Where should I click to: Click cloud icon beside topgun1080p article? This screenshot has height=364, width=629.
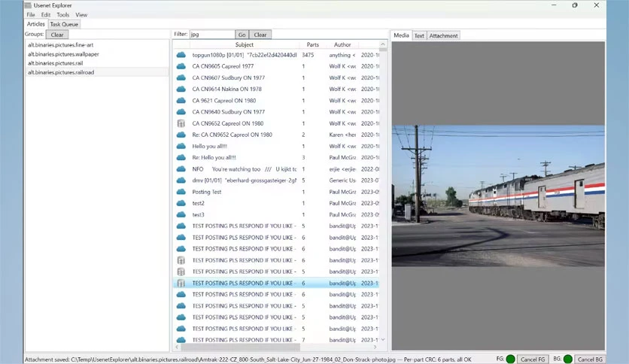[181, 55]
